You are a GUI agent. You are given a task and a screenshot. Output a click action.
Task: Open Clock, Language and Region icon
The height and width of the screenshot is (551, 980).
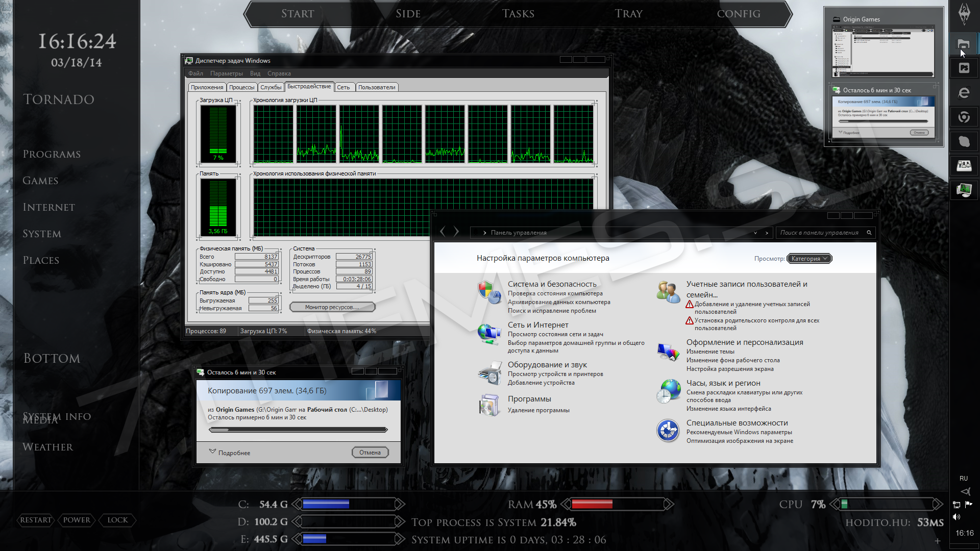(x=668, y=391)
